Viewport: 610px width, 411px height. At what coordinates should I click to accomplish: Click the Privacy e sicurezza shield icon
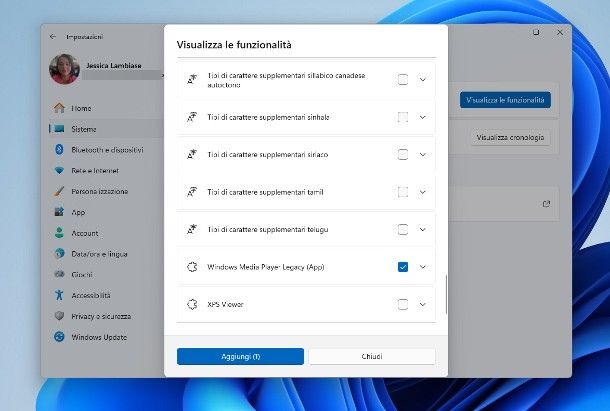click(59, 316)
